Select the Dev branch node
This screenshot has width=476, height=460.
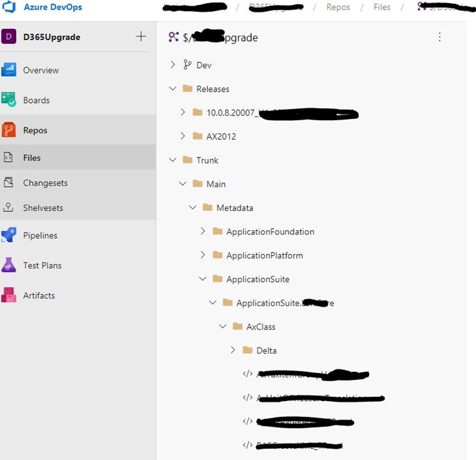tap(204, 65)
